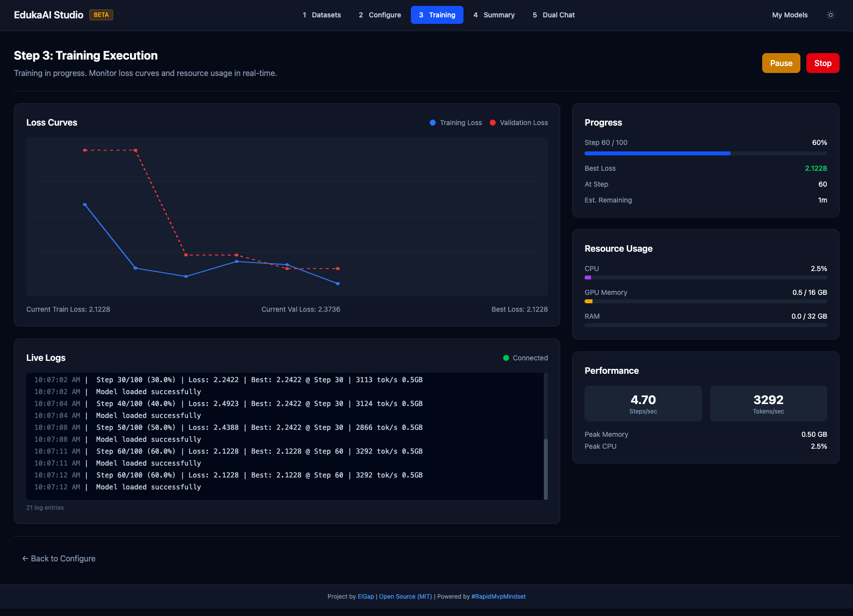The image size is (853, 616).
Task: Open the Dual Chat step
Action: click(553, 15)
